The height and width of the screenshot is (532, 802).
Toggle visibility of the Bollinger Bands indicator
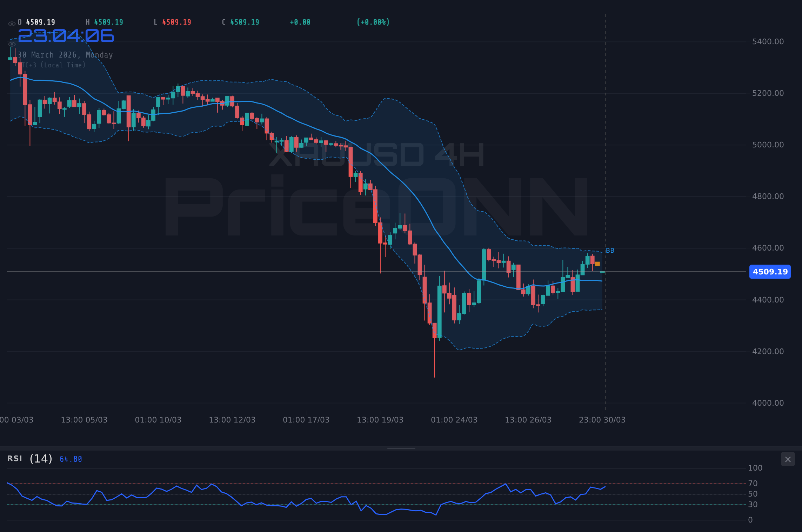[x=12, y=44]
